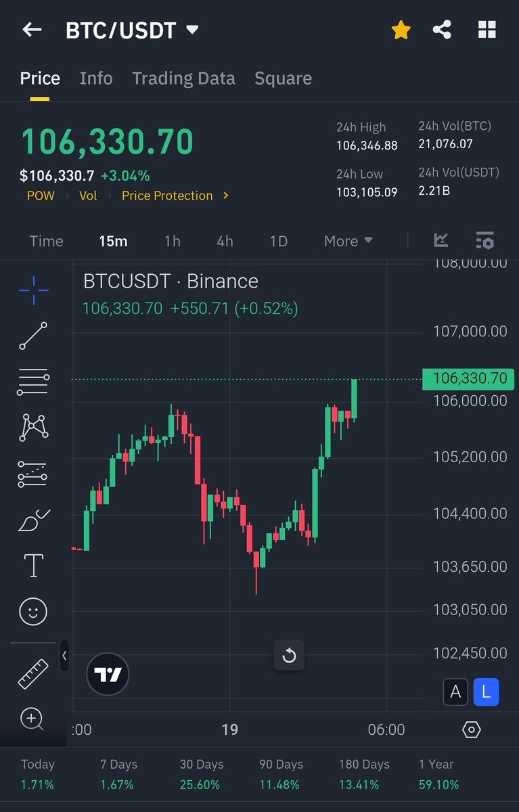Tap the BTCUSDT · Binance chart title
Image resolution: width=519 pixels, height=812 pixels.
171,281
